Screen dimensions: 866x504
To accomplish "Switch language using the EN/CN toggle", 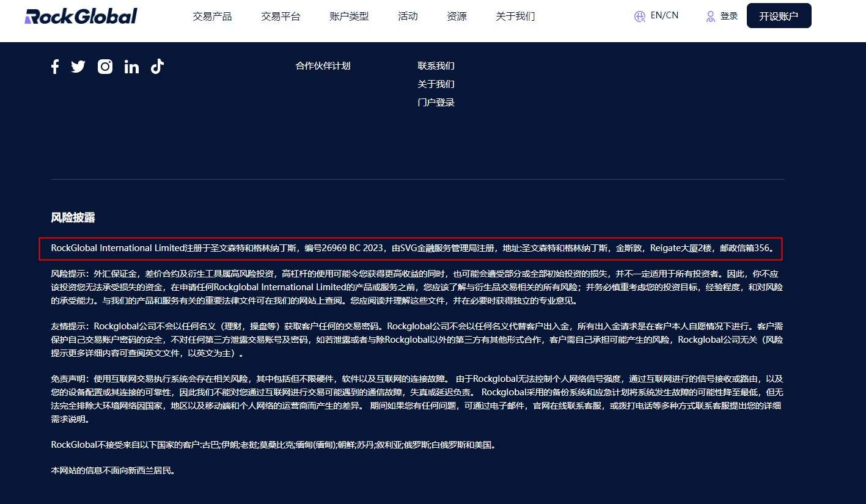I will click(x=664, y=15).
